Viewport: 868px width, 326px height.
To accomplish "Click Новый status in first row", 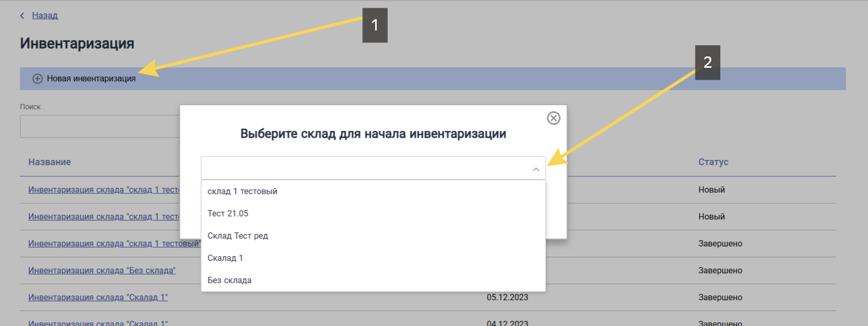I will pos(712,190).
